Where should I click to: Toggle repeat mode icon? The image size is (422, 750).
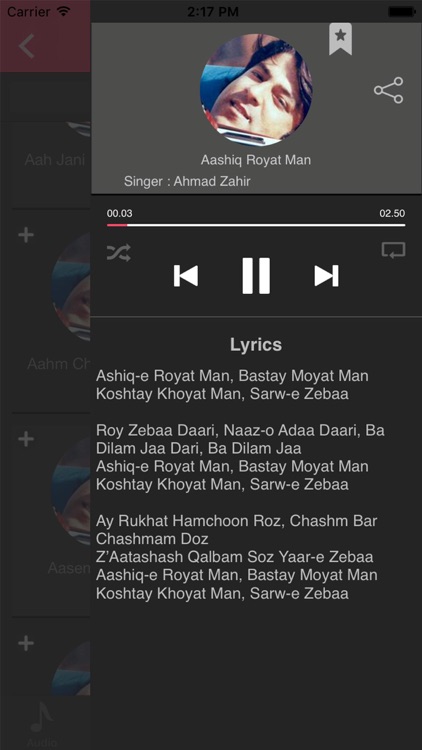tap(393, 251)
